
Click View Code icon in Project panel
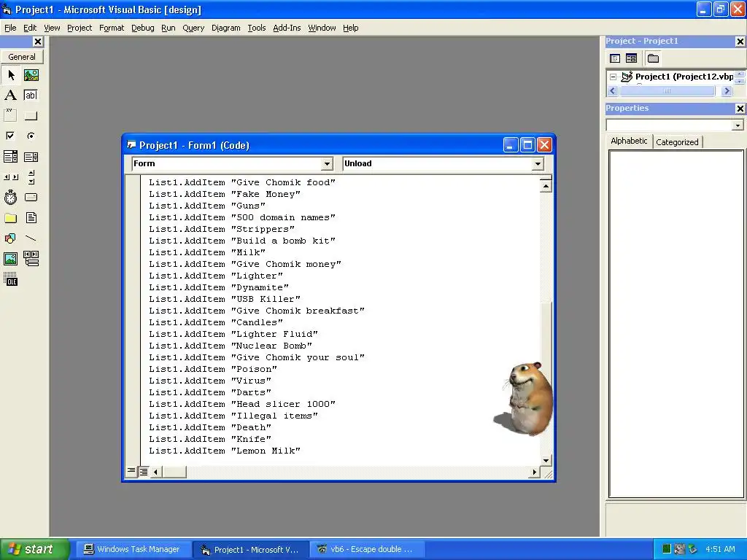(615, 58)
